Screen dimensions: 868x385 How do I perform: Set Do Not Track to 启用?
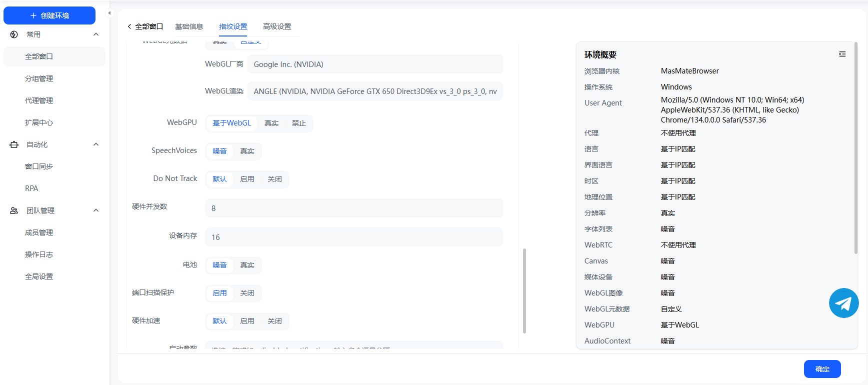point(247,179)
